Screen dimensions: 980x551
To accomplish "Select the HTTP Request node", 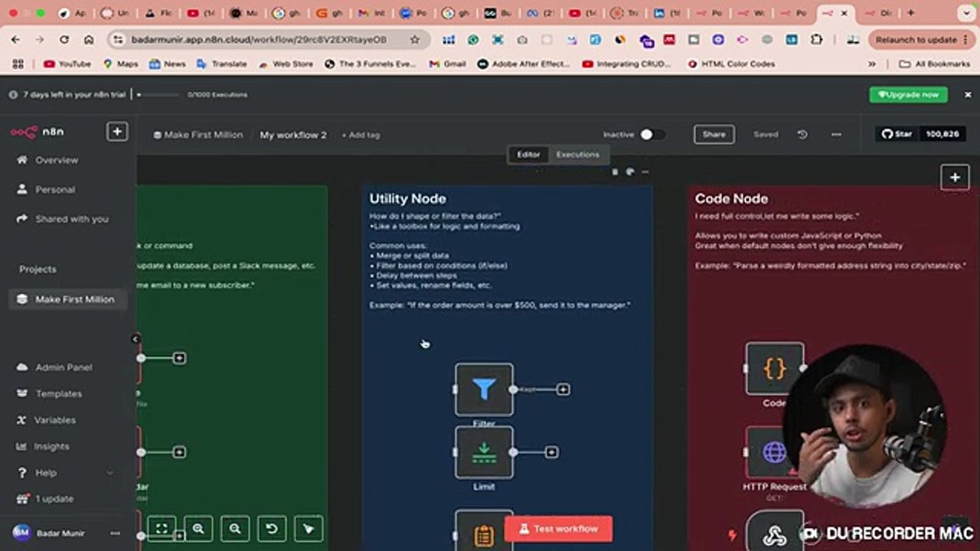I will pos(775,452).
